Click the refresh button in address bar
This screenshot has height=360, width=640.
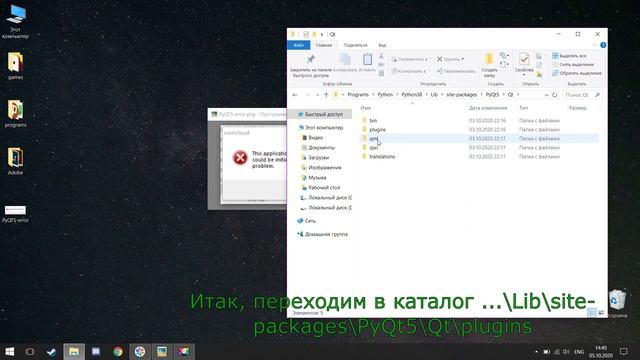pos(554,95)
